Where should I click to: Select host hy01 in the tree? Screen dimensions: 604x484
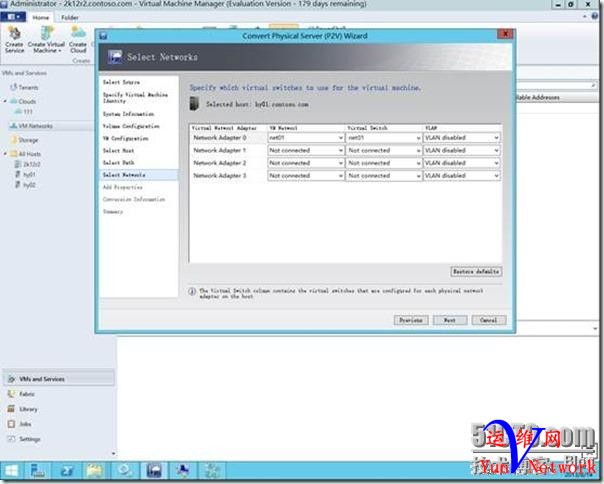click(x=29, y=175)
